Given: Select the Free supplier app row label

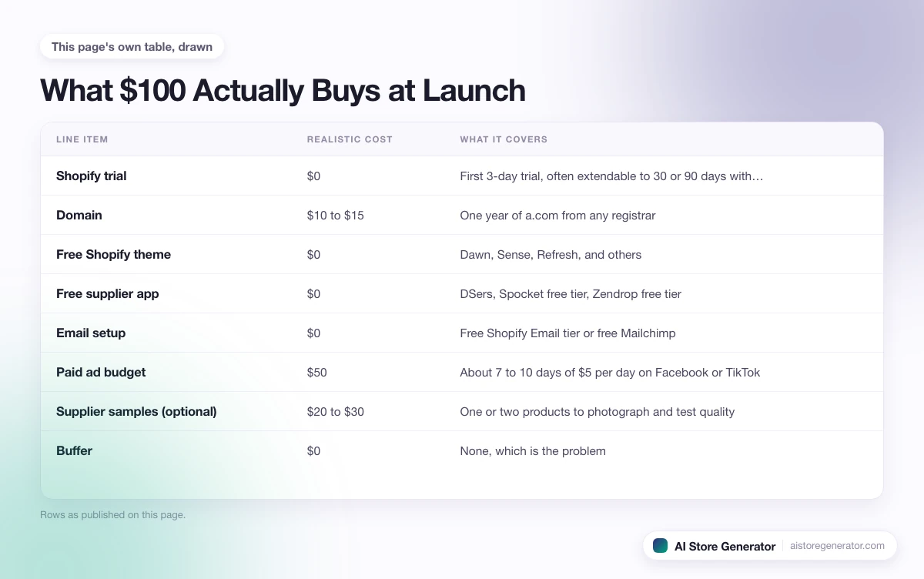Looking at the screenshot, I should [107, 293].
